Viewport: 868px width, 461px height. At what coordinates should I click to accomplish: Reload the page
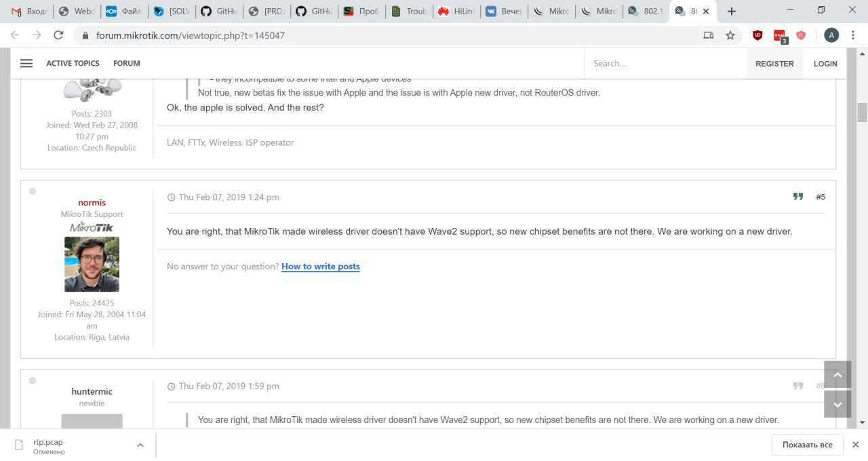tap(58, 35)
